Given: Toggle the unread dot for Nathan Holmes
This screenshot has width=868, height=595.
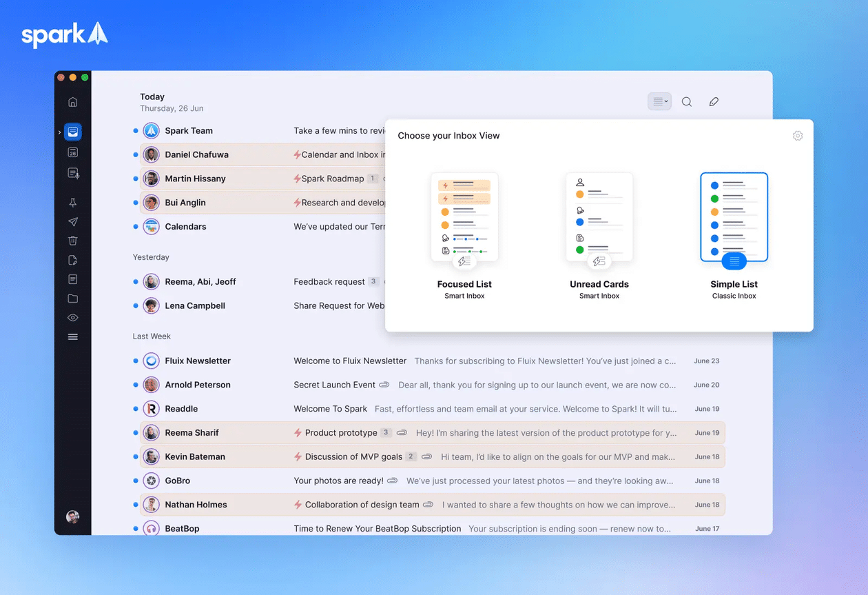Looking at the screenshot, I should (136, 505).
